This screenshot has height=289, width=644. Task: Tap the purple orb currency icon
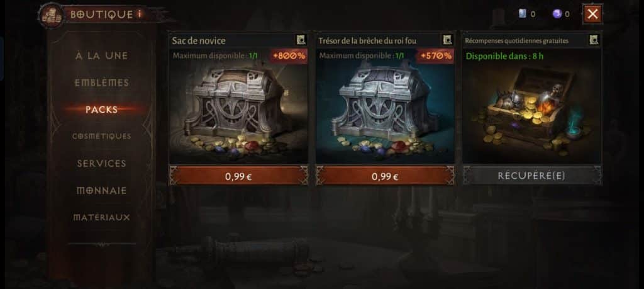(557, 14)
